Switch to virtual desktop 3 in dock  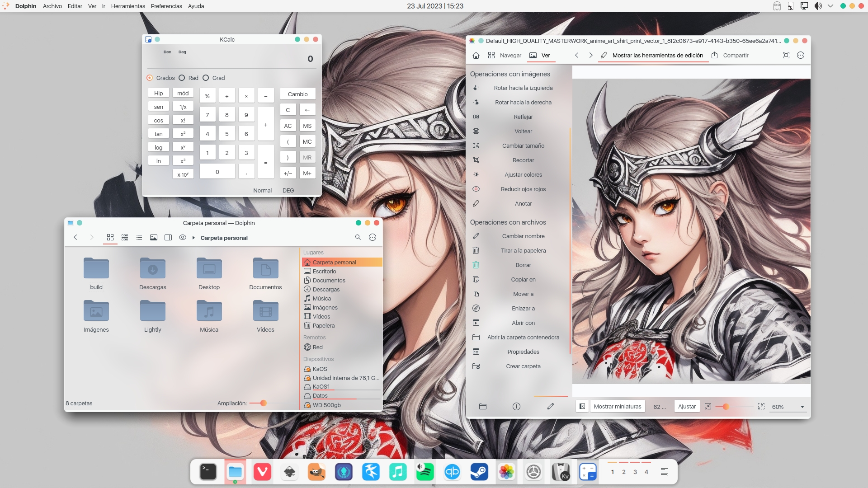(635, 472)
